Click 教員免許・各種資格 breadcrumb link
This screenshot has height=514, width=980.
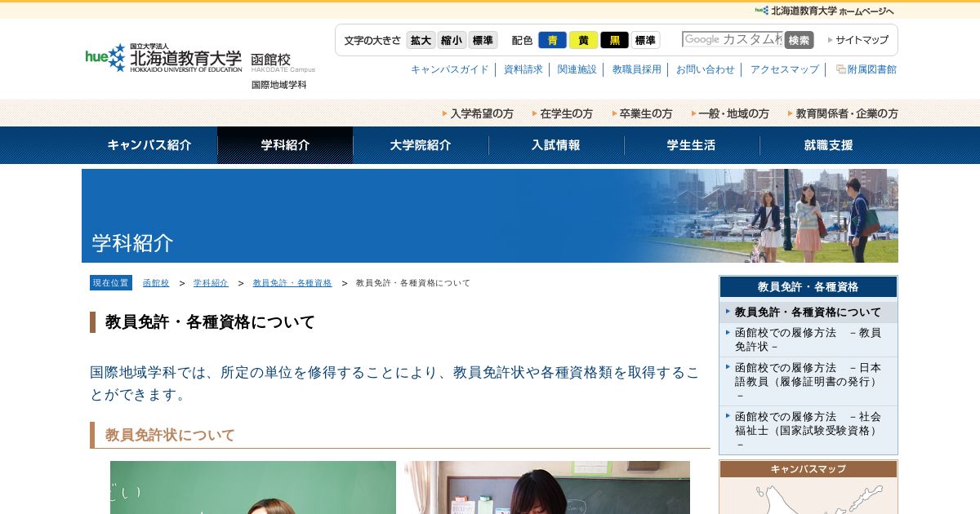(292, 283)
